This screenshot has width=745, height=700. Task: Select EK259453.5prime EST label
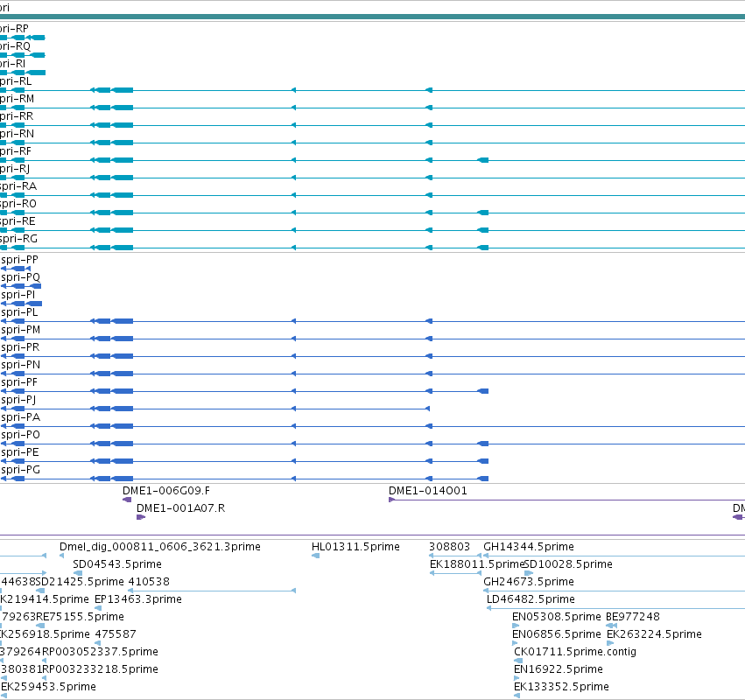point(48,687)
